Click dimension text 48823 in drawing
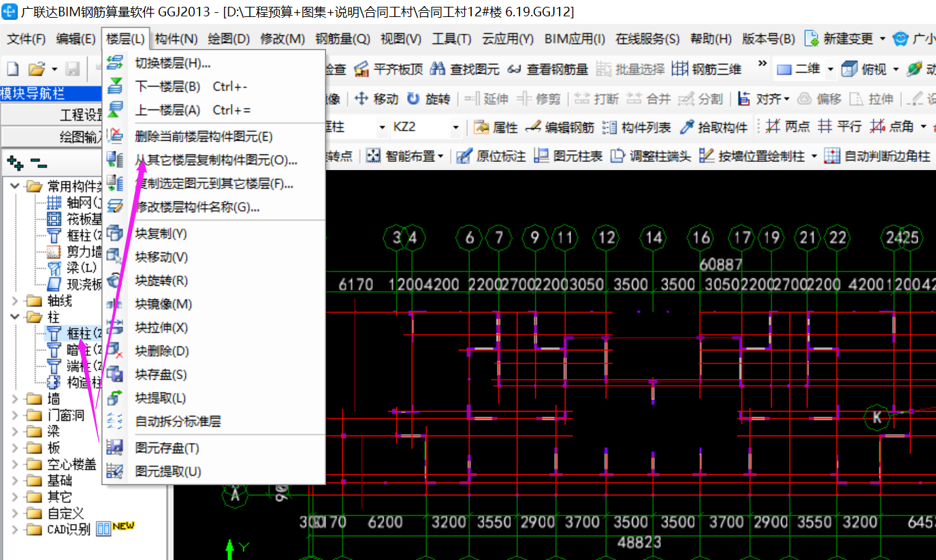 pyautogui.click(x=639, y=542)
